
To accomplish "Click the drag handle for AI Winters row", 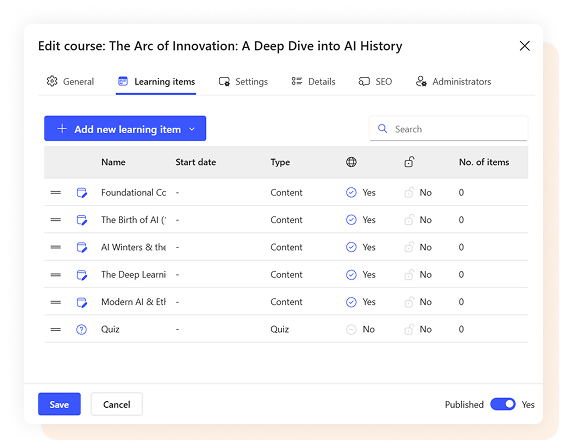I will click(56, 247).
